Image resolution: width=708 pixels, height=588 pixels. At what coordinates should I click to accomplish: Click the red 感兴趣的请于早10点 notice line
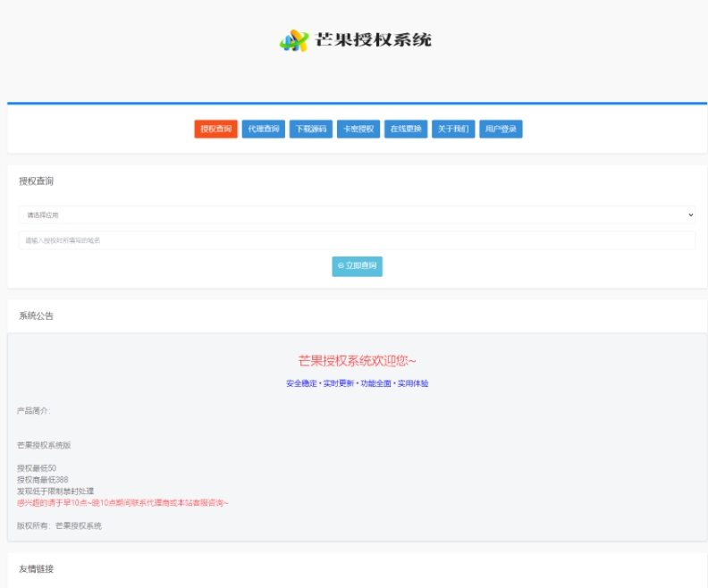122,503
